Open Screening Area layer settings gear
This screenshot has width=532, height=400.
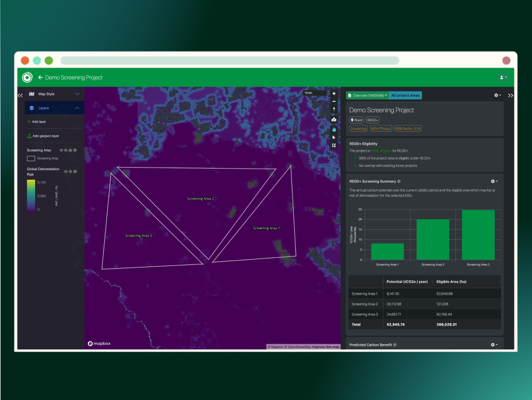(65, 150)
